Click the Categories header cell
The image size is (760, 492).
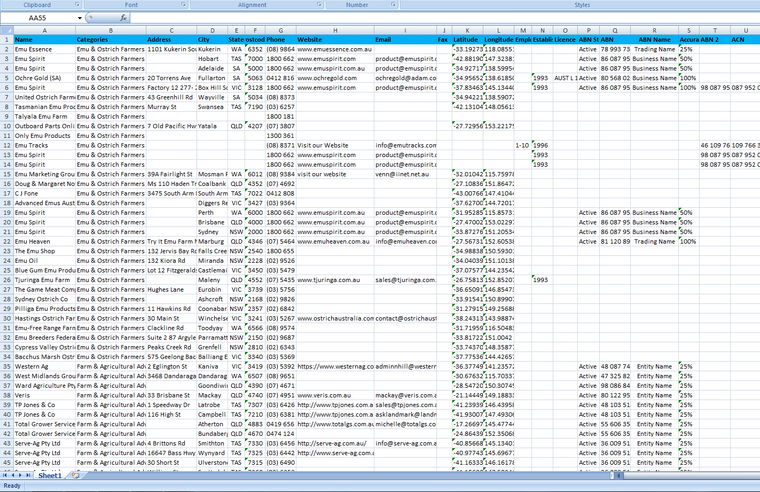tap(111, 39)
